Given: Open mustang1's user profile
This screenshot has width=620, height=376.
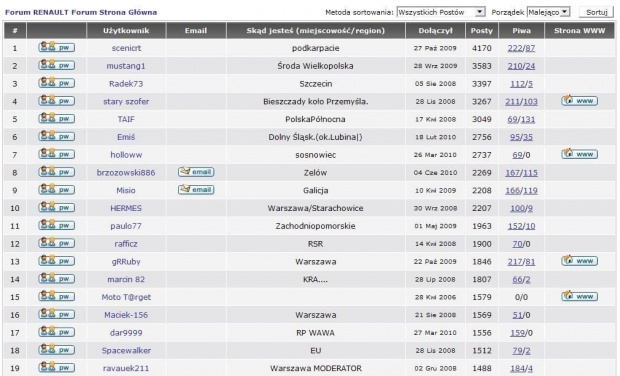Looking at the screenshot, I should (126, 66).
